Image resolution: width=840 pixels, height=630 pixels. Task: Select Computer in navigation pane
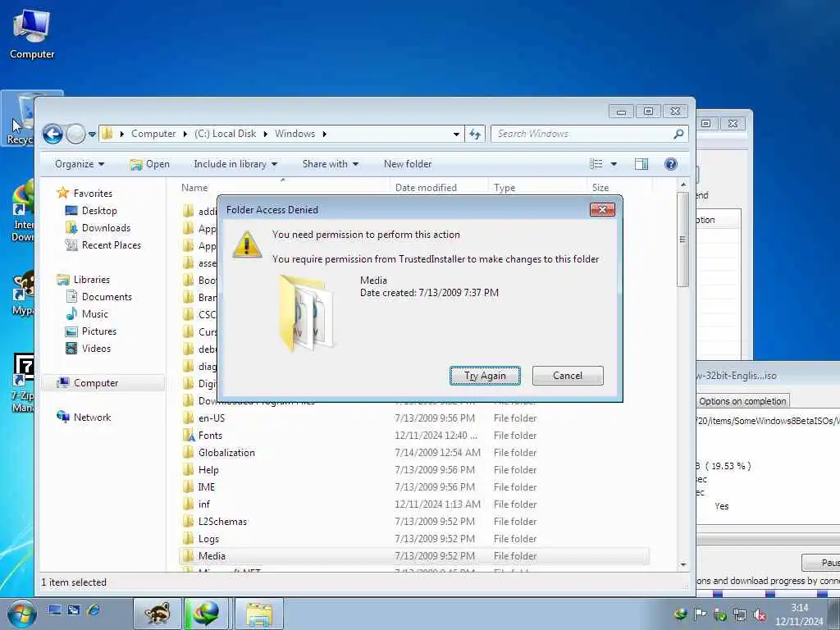click(96, 383)
